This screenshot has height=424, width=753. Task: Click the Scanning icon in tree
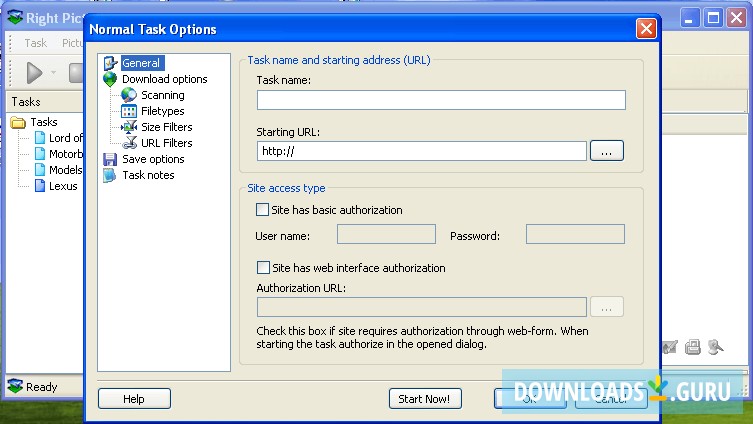[129, 95]
